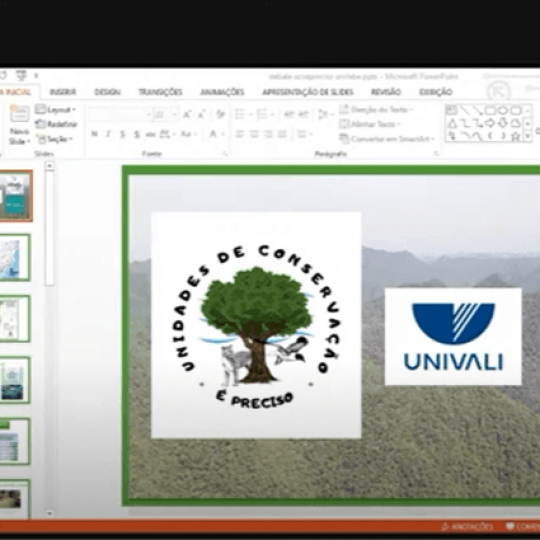Viewport: 540px width, 540px height.
Task: Toggle bold (N) formatting
Action: 94,134
